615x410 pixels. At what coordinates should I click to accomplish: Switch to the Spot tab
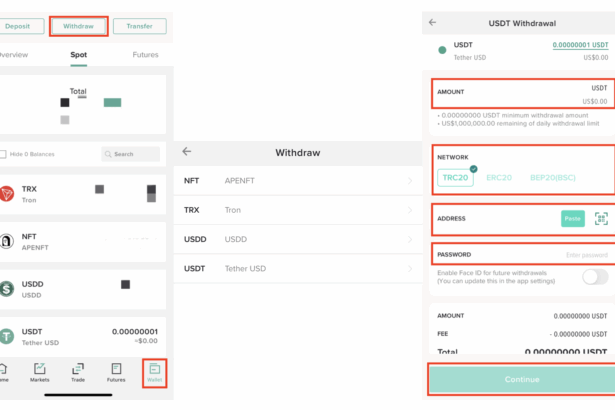[78, 55]
